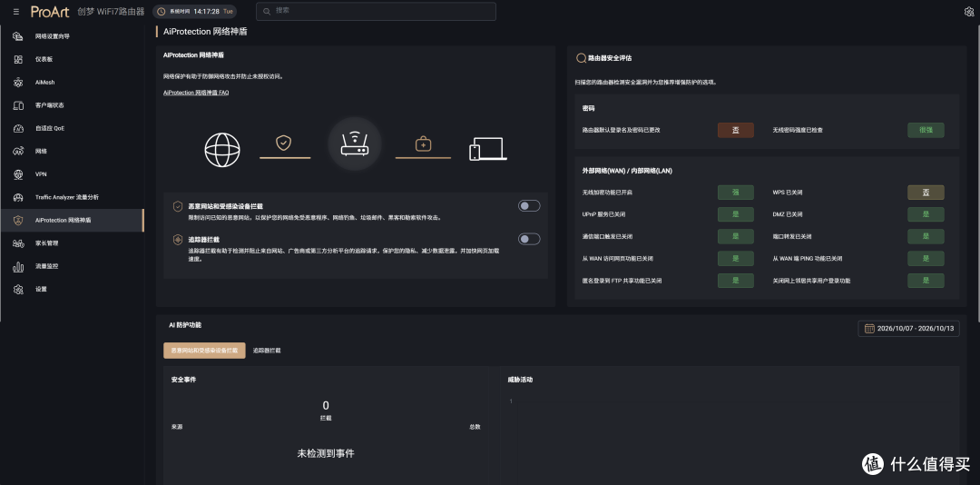Select the 恶意网站和受感染设备拦截 tab
Image resolution: width=980 pixels, height=485 pixels.
204,351
